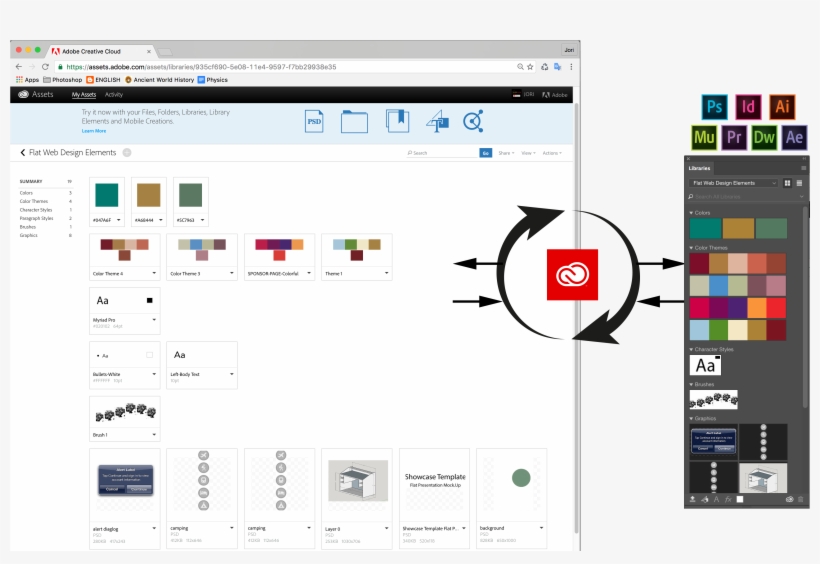Open the dropdown under Color Theme 4
This screenshot has width=820, height=564.
156,272
